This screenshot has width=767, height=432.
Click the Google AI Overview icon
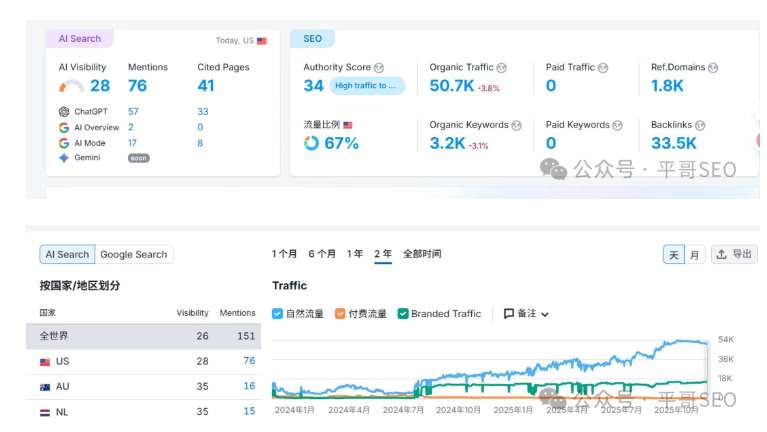[x=64, y=128]
